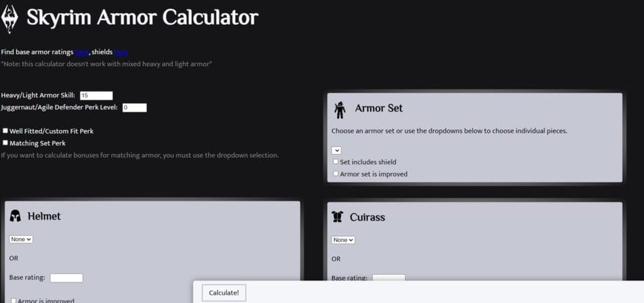Focus the Heavy/Light Armor Skill field
The width and height of the screenshot is (644, 303).
tap(96, 96)
